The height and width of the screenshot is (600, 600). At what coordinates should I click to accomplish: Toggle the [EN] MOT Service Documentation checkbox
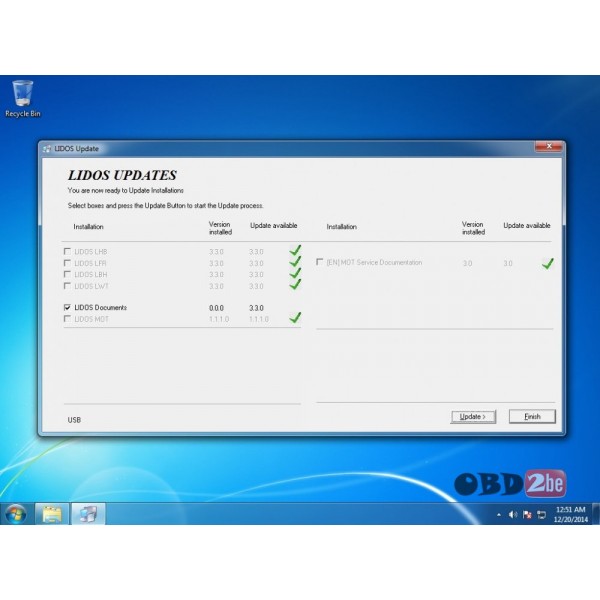(320, 262)
